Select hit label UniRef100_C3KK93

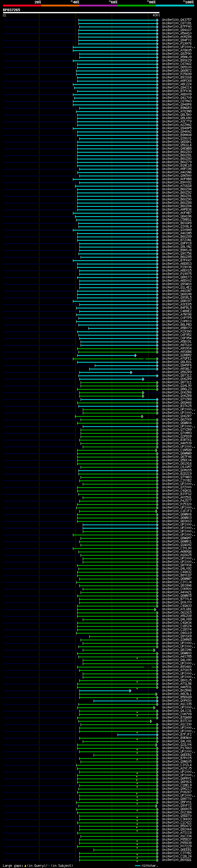176,819
